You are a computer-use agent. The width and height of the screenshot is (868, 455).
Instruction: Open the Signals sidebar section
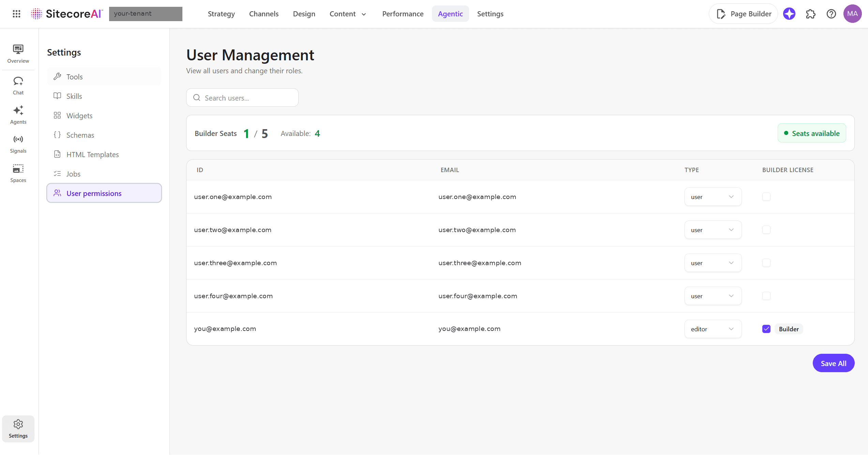click(x=18, y=144)
